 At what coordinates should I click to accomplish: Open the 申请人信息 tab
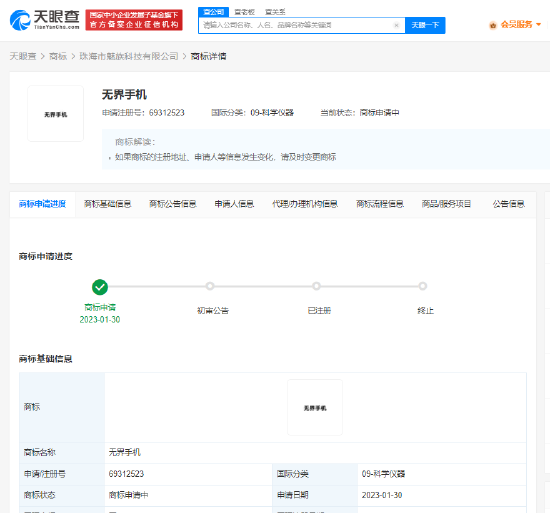[234, 204]
